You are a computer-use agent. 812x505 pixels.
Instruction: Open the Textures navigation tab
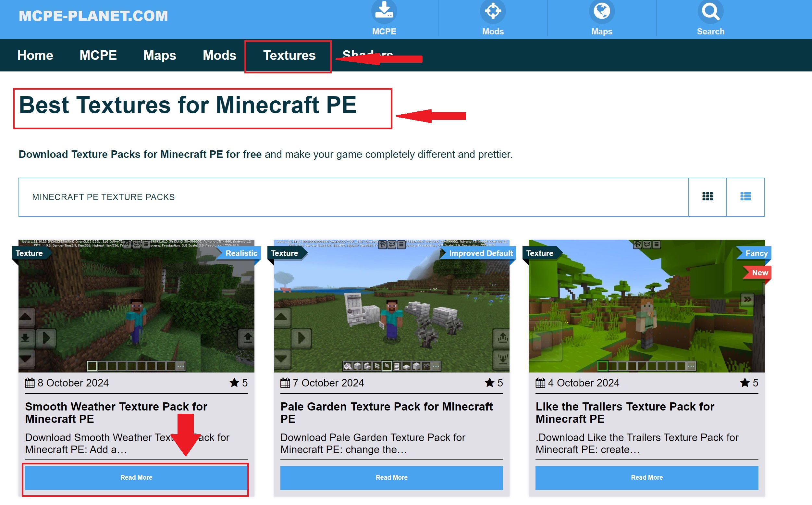[289, 55]
